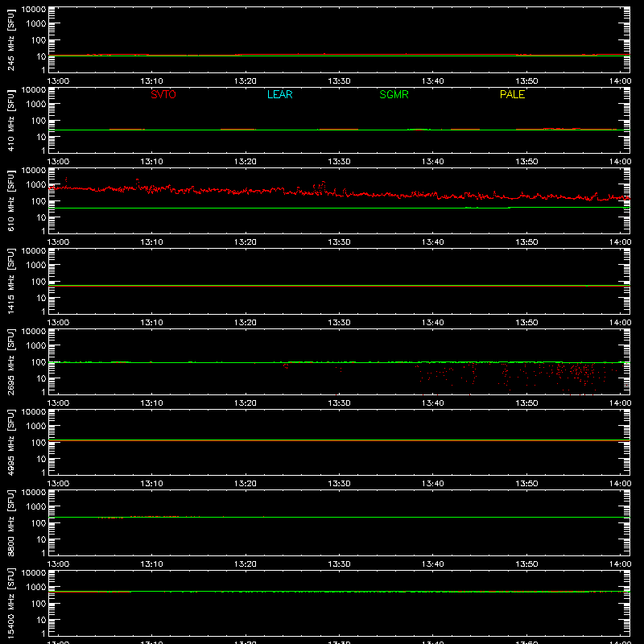The width and height of the screenshot is (644, 644).
Task: Select the 610 MHz [SFU] axis title
Action: [x=10, y=200]
